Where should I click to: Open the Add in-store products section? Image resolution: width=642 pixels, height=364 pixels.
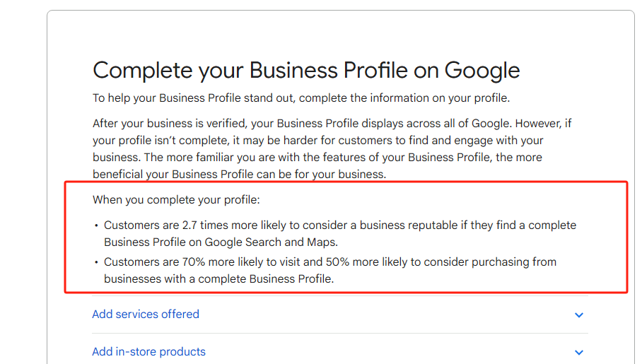(148, 352)
